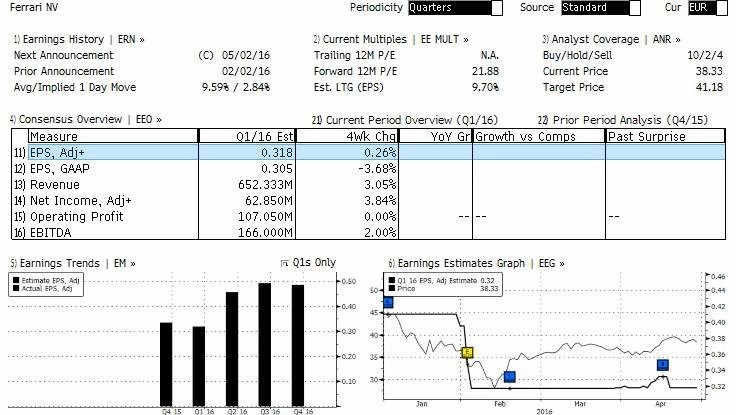Screen dimensions: 736x415
Task: Open the Periodicity dropdown set to Quarters
Action: pos(455,8)
